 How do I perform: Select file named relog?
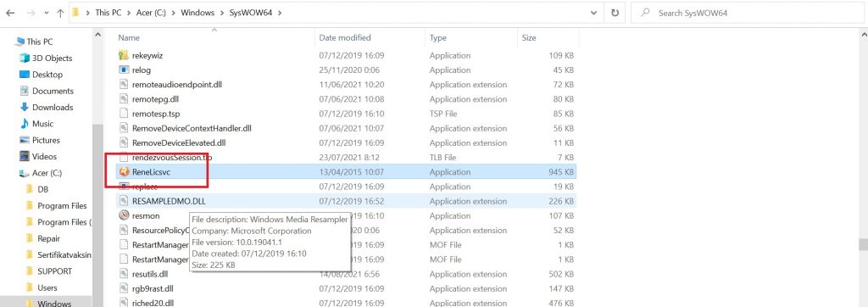point(142,70)
